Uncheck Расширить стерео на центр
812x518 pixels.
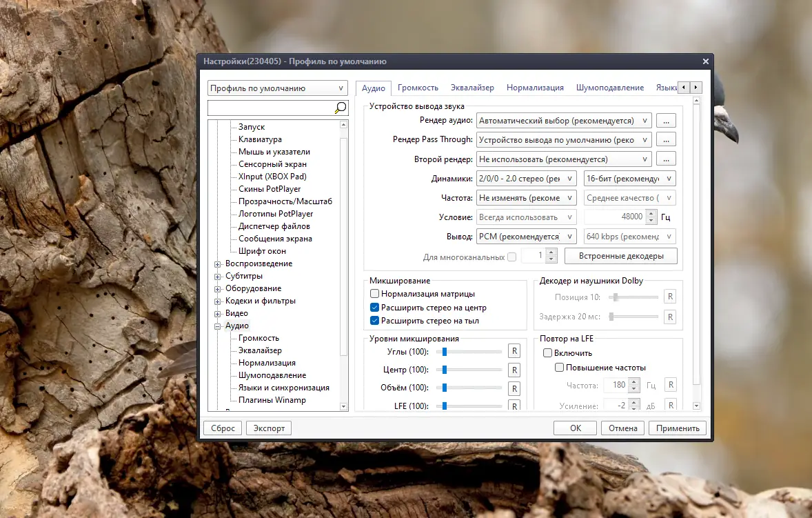(375, 308)
